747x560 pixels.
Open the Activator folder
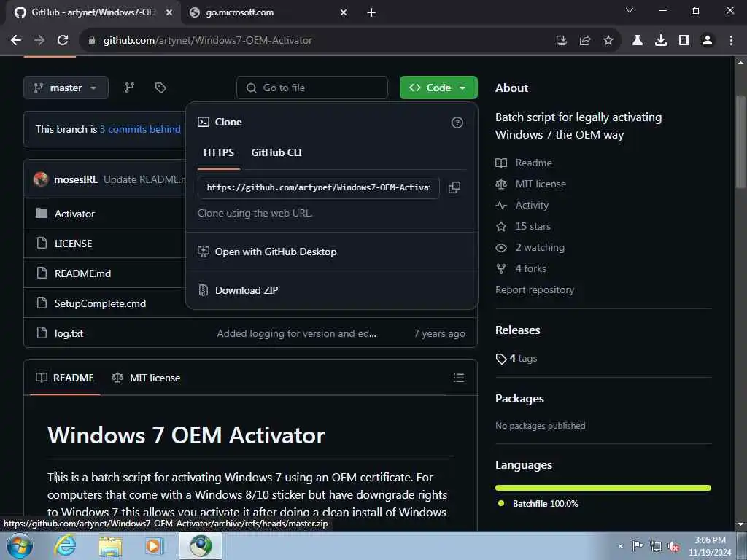74,214
